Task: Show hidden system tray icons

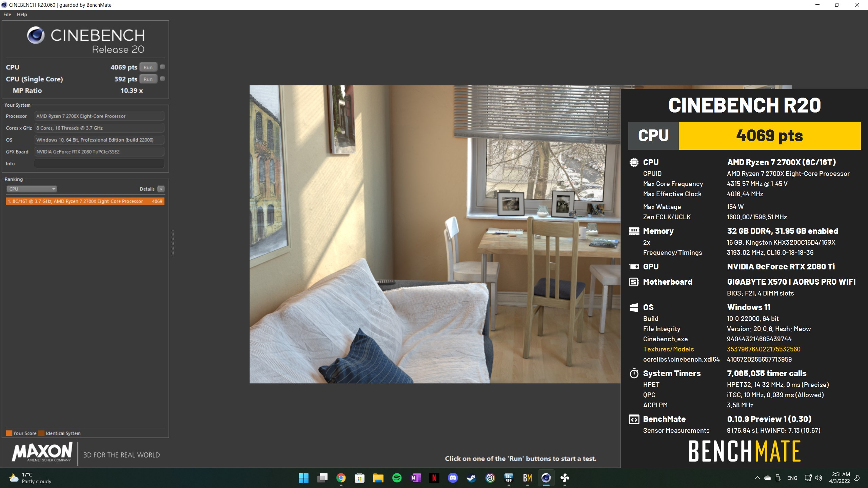Action: pyautogui.click(x=757, y=478)
